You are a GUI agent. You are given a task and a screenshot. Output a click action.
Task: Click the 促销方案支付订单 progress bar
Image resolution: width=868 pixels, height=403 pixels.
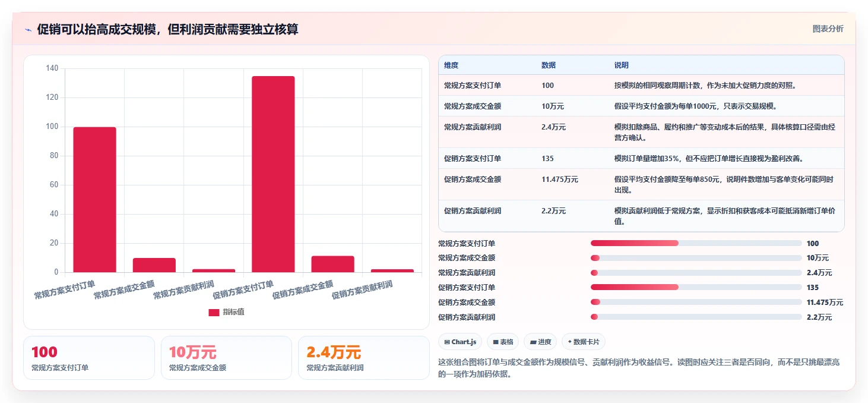(x=696, y=287)
